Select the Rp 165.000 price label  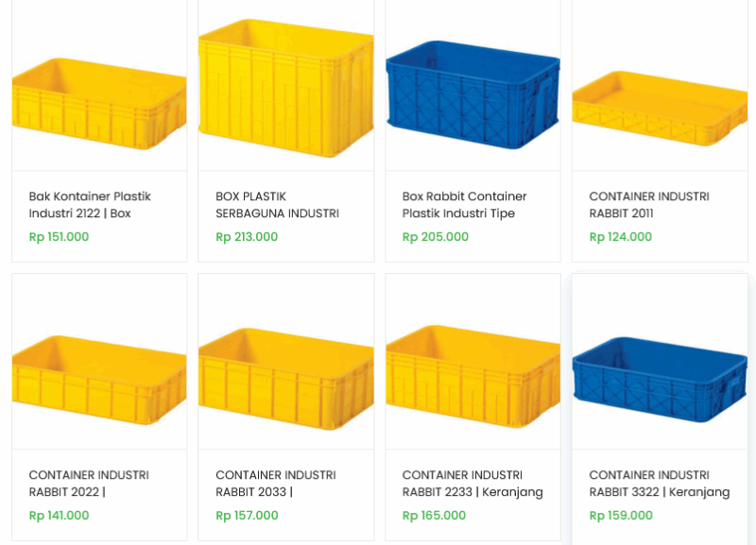point(431,515)
